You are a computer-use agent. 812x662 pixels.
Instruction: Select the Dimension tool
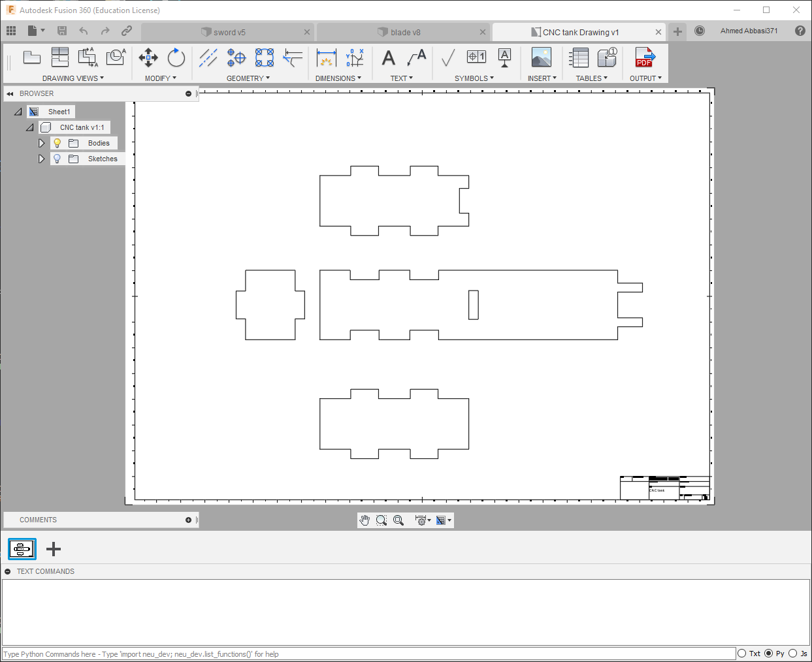pyautogui.click(x=326, y=57)
